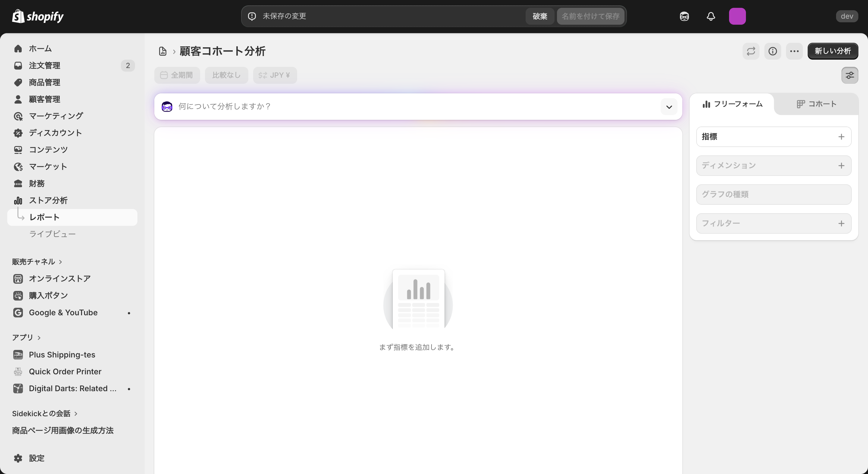Click the Quick Order Printer app icon

coord(18,371)
